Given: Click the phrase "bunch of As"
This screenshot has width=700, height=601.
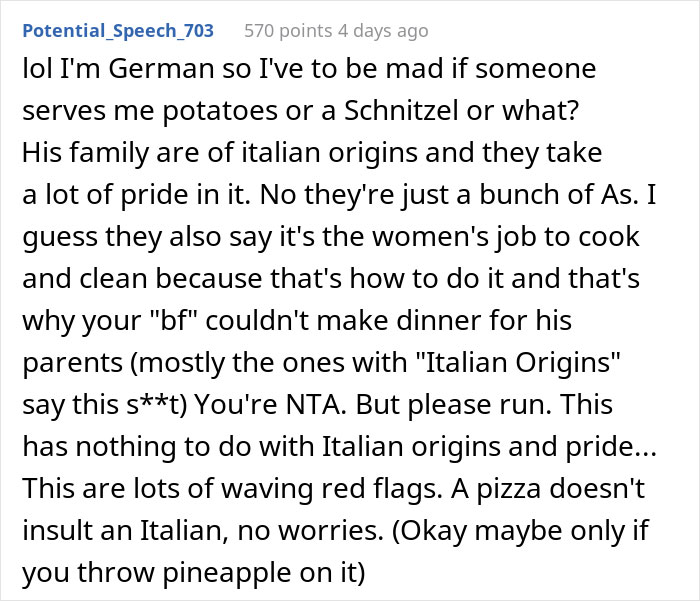Looking at the screenshot, I should pyautogui.click(x=566, y=196).
